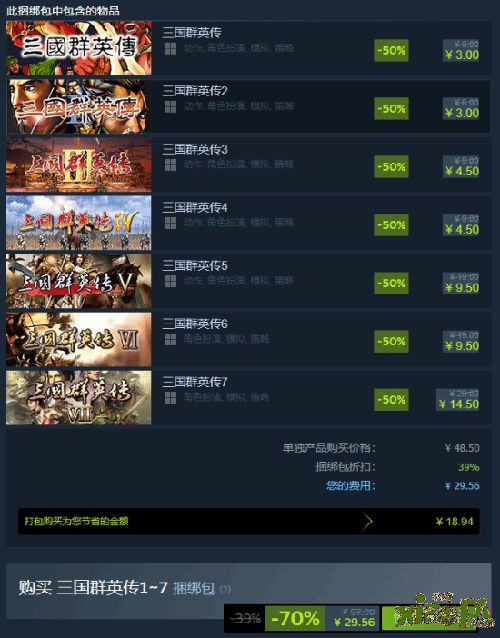Screen dimensions: 500x638
Task: Click Windows platform icon for 三国群英传
Action: coord(170,49)
